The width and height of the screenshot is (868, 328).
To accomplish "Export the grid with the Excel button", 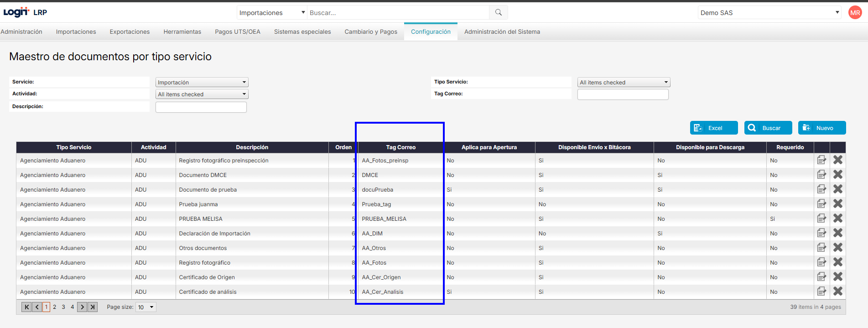I will click(714, 128).
